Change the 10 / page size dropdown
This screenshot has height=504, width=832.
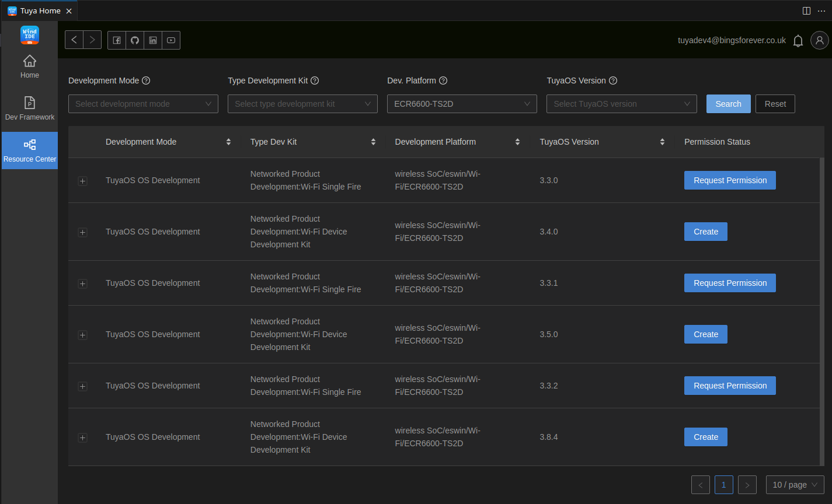point(795,485)
